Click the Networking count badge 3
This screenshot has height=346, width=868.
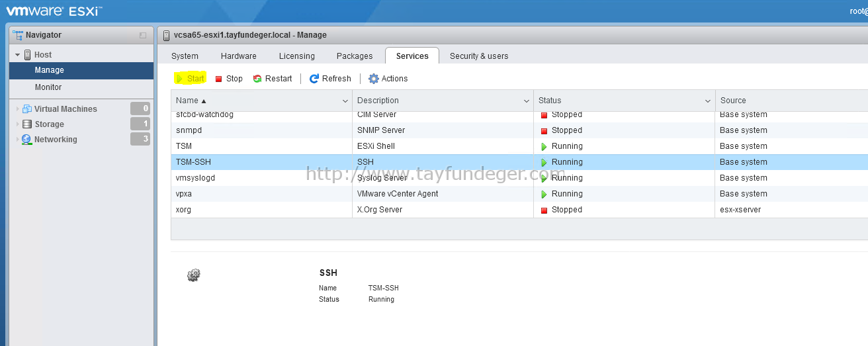pos(140,139)
